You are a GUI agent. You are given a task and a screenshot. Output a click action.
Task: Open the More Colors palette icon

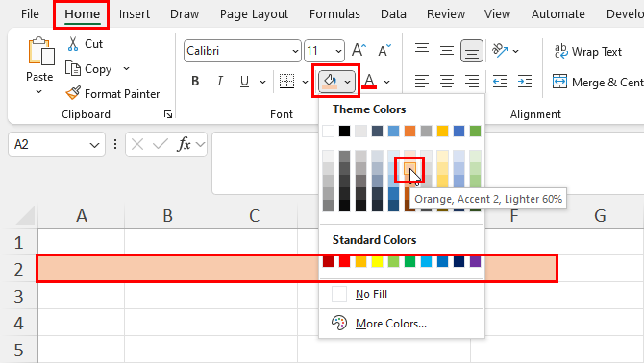click(x=339, y=324)
